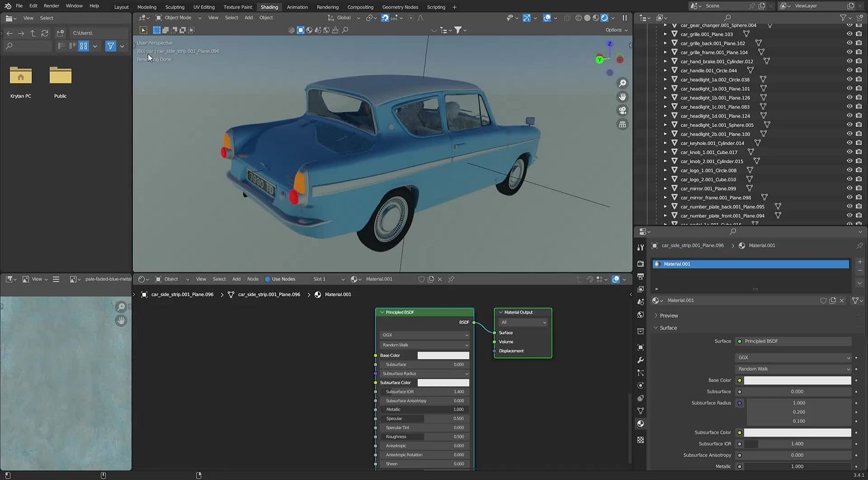Select the viewport pan hand icon
The width and height of the screenshot is (868, 480).
pos(622,97)
